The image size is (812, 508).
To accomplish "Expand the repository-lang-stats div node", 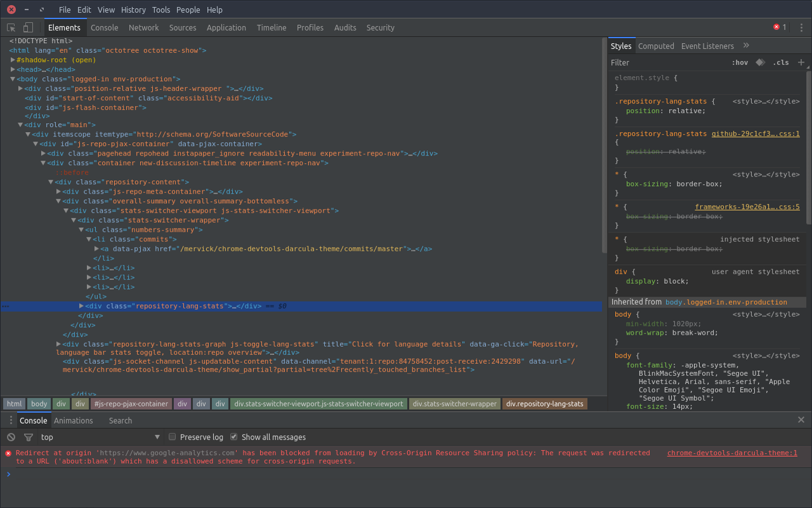I will tap(82, 305).
